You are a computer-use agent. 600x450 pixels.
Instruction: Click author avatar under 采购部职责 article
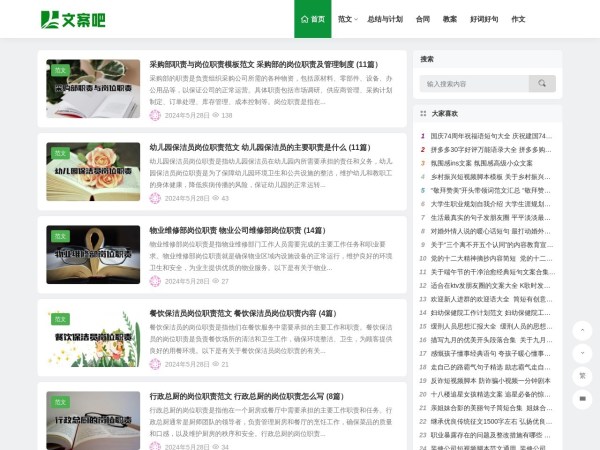(155, 115)
